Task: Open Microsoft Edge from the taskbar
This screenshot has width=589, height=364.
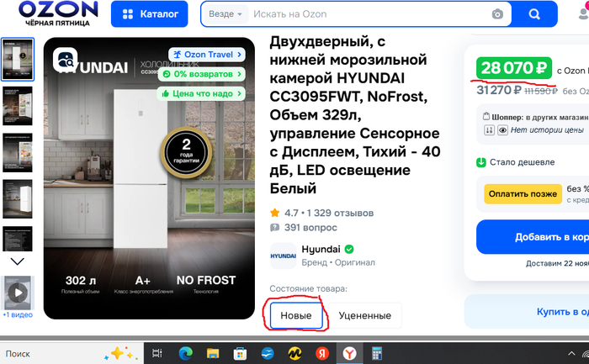Action: pyautogui.click(x=186, y=353)
